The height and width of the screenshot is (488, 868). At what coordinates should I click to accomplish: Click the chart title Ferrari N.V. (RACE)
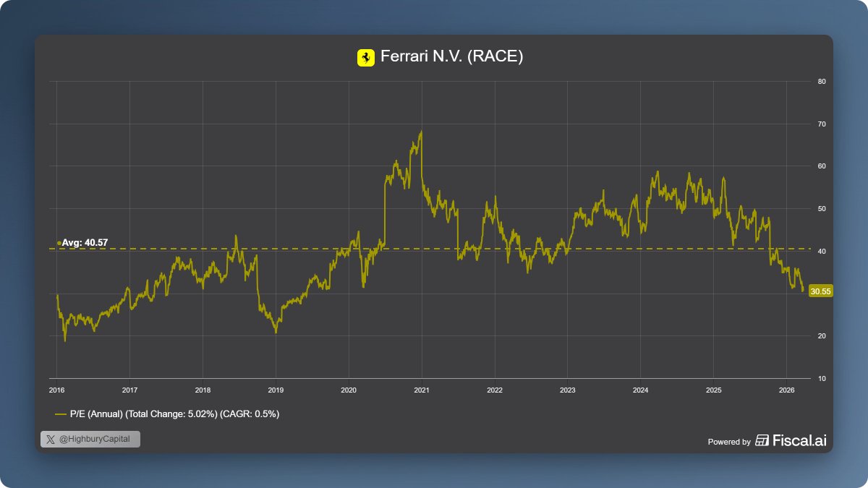pyautogui.click(x=451, y=57)
